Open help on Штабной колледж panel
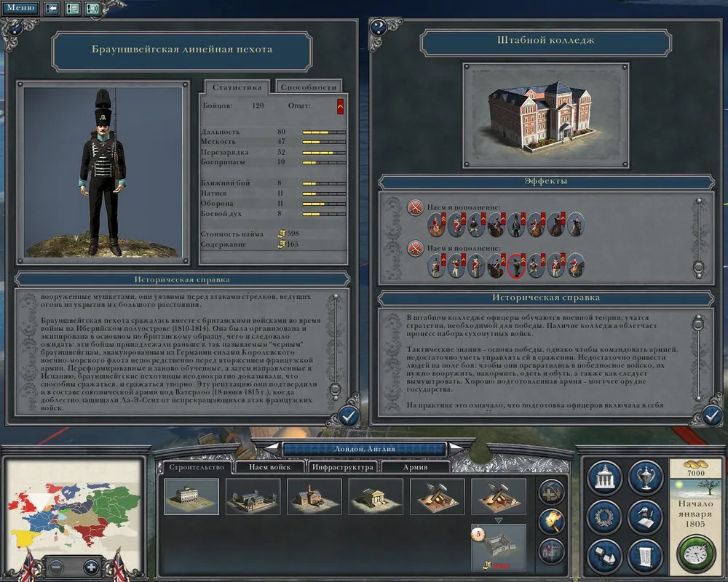The height and width of the screenshot is (582, 728). 378,28
